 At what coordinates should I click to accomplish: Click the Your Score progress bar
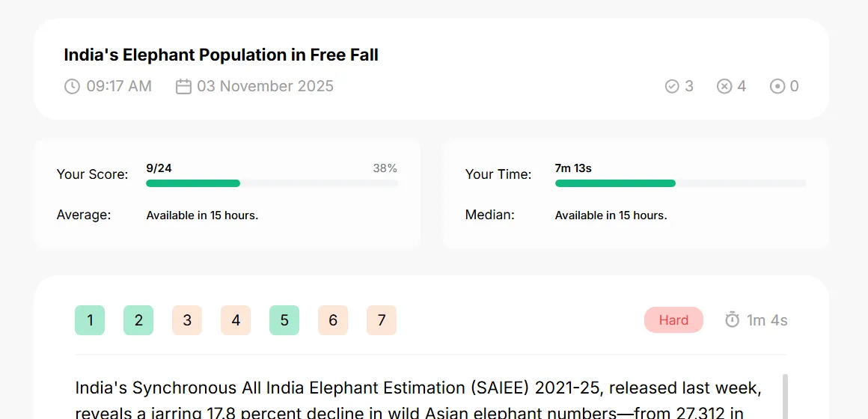point(272,183)
